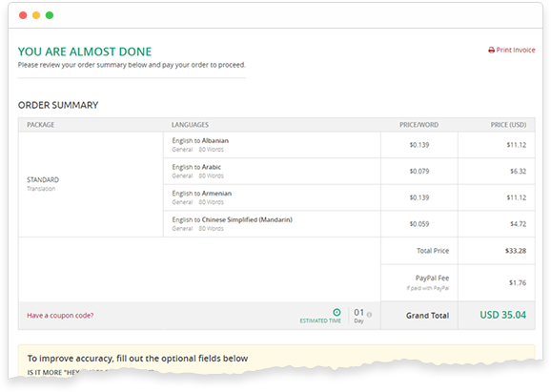Click the LANGUAGES column header

[190, 125]
